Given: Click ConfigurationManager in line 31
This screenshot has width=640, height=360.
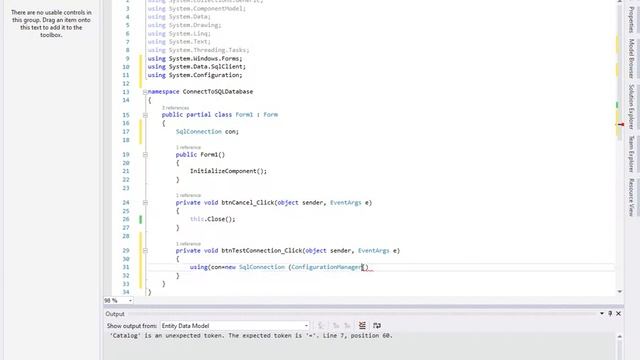Looking at the screenshot, I should click(327, 267).
